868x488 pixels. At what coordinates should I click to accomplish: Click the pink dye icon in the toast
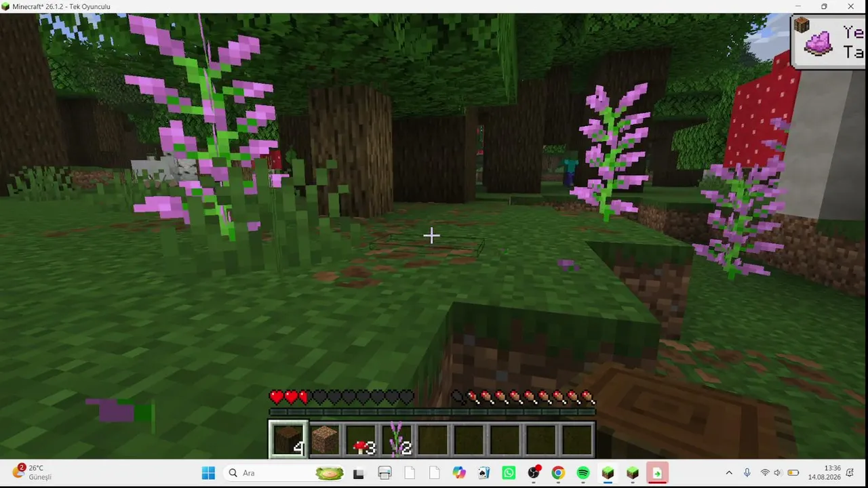[818, 43]
